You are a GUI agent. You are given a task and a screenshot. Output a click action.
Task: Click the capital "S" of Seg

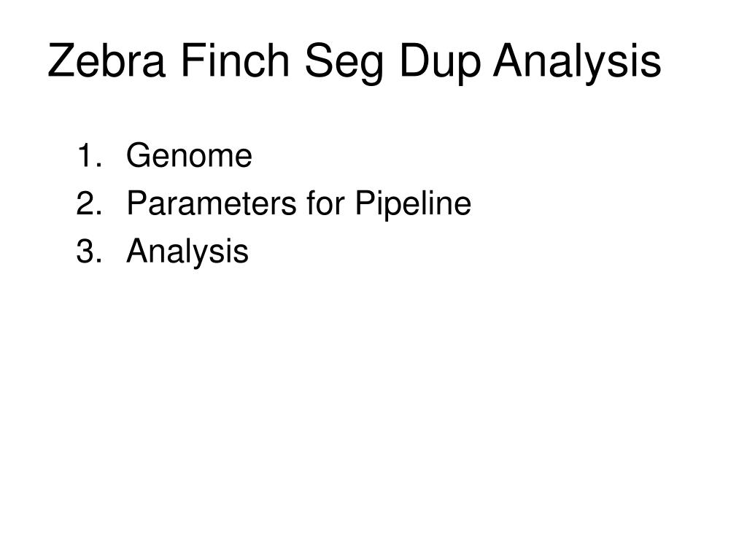[319, 60]
